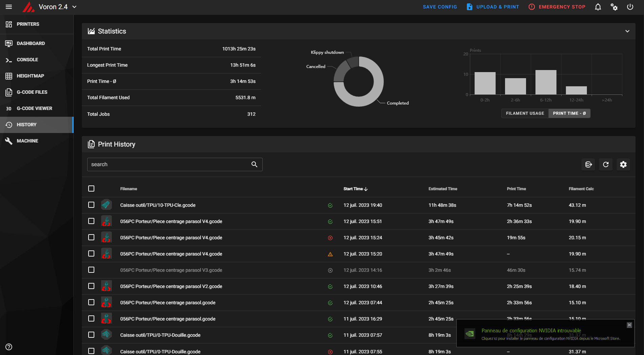Screen dimensions: 644x355
Task: Check the parasol V4 15:51 row checkbox
Action: click(91, 221)
